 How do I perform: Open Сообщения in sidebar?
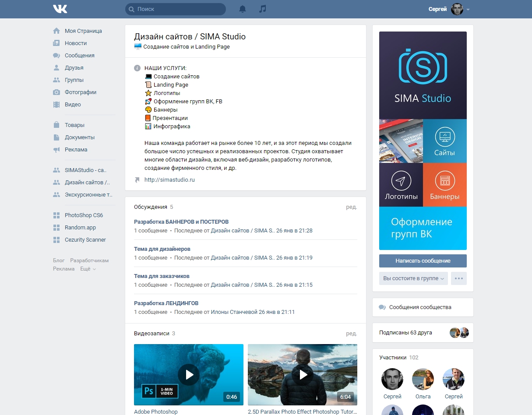(80, 56)
